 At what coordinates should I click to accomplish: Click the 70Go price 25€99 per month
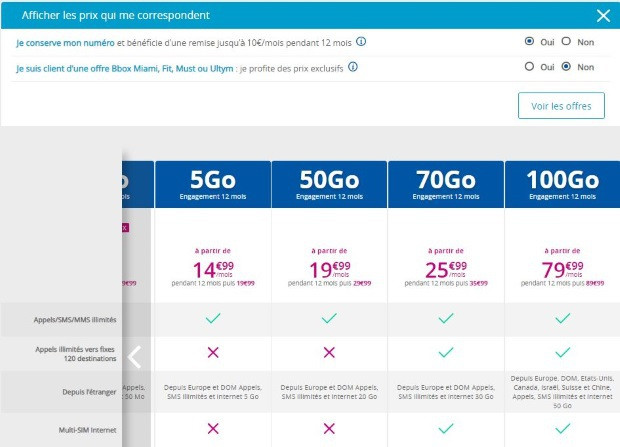[446, 269]
